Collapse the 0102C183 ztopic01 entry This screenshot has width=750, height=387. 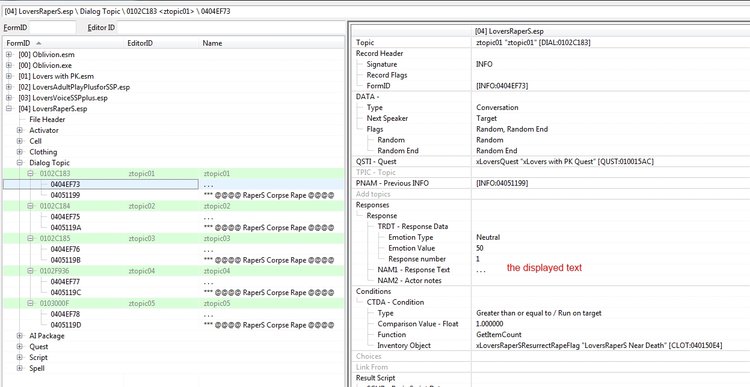pyautogui.click(x=30, y=174)
